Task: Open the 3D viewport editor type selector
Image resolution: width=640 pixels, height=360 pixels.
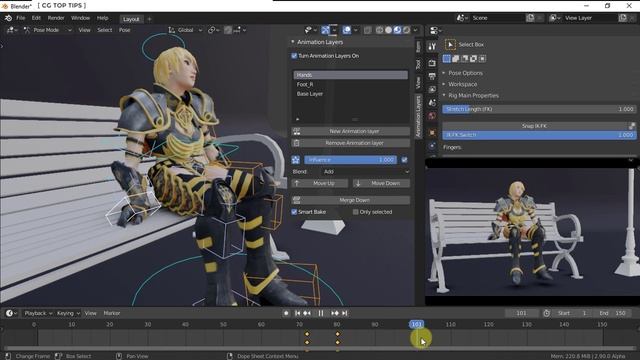Action: point(12,30)
